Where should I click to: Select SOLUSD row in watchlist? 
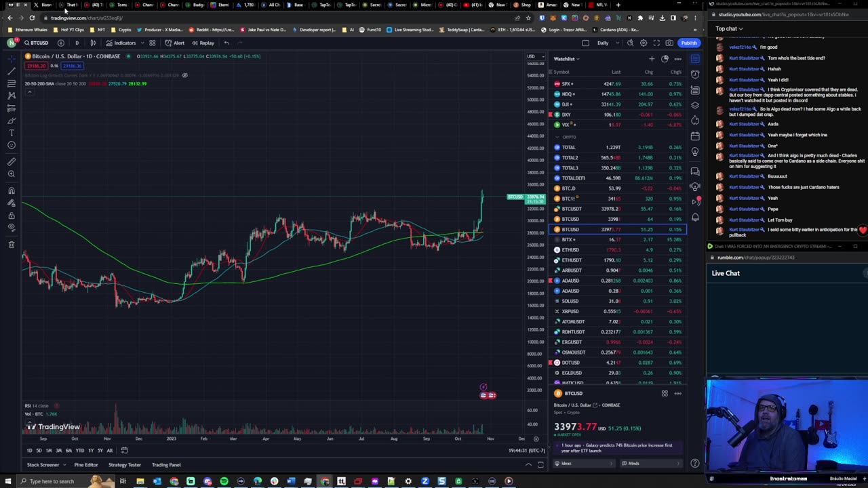[x=618, y=301]
